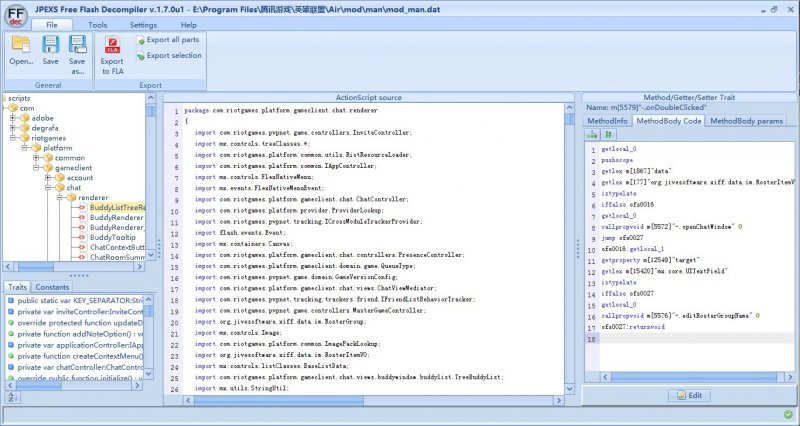Click the Edit button
The image size is (800, 426).
pyautogui.click(x=690, y=395)
